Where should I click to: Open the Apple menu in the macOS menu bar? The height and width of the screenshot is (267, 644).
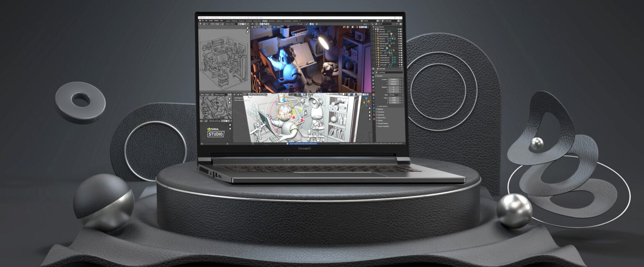click(200, 21)
